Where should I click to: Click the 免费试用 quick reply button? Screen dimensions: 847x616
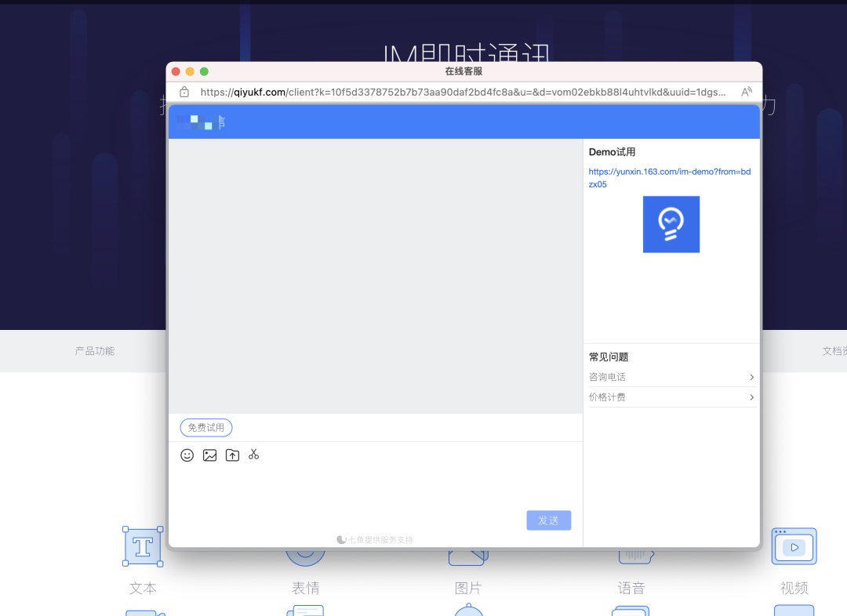pyautogui.click(x=206, y=428)
